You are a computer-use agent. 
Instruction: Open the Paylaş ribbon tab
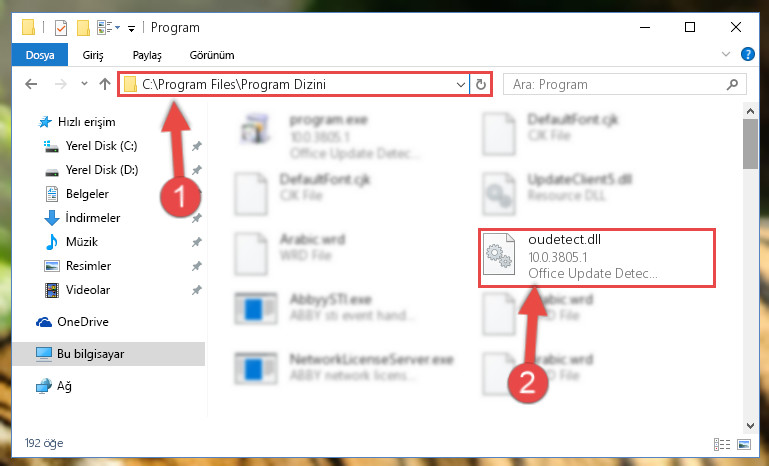[147, 55]
